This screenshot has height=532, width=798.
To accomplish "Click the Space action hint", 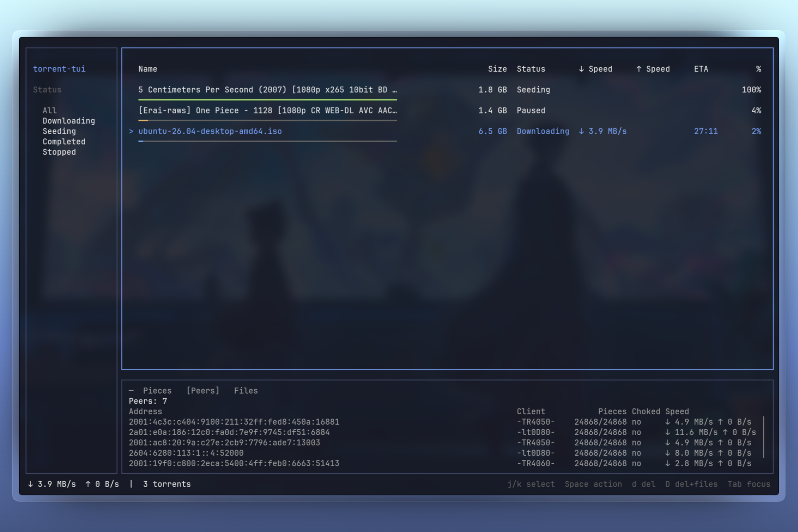I will [x=593, y=484].
